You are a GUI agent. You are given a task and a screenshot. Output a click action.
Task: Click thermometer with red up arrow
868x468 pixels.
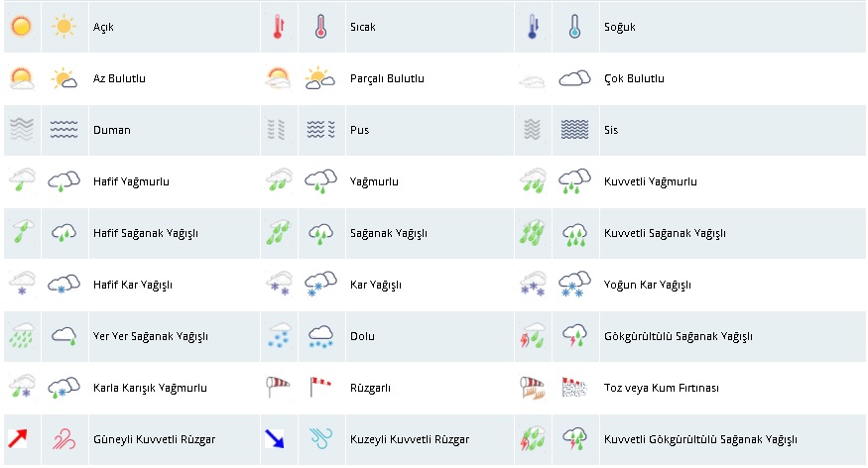pyautogui.click(x=277, y=27)
